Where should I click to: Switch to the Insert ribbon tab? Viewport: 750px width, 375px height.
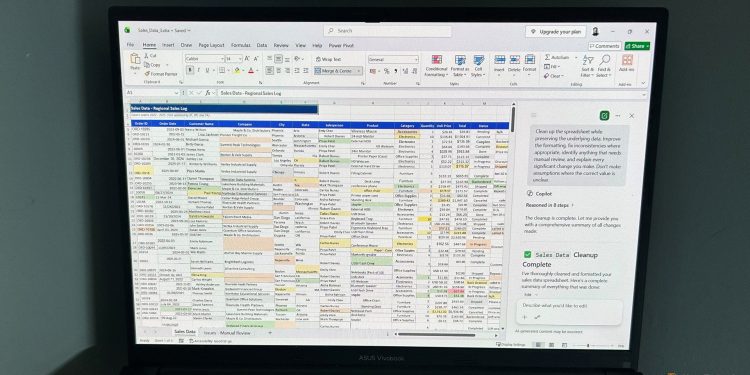[168, 45]
